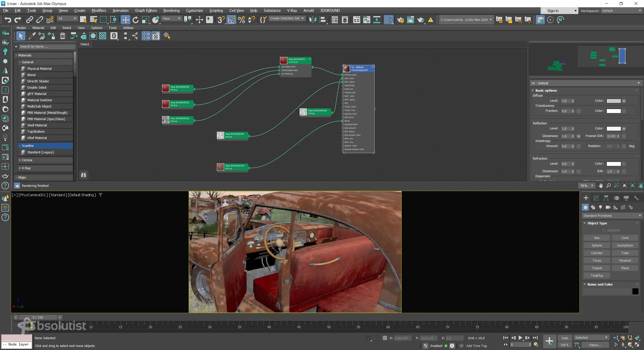Toggle the Anisotropy amount map checkbox

coord(579,146)
